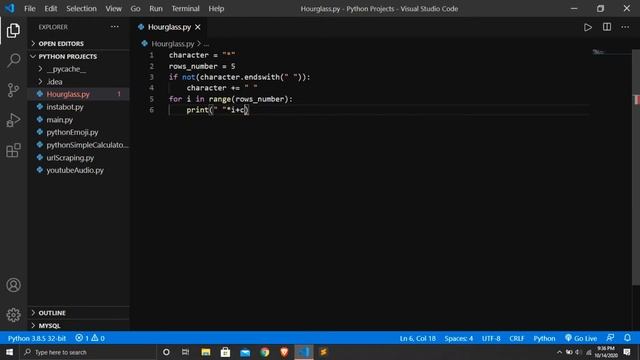Open pythonSimpleCalculator file in explorer
The height and width of the screenshot is (360, 640).
click(79, 145)
